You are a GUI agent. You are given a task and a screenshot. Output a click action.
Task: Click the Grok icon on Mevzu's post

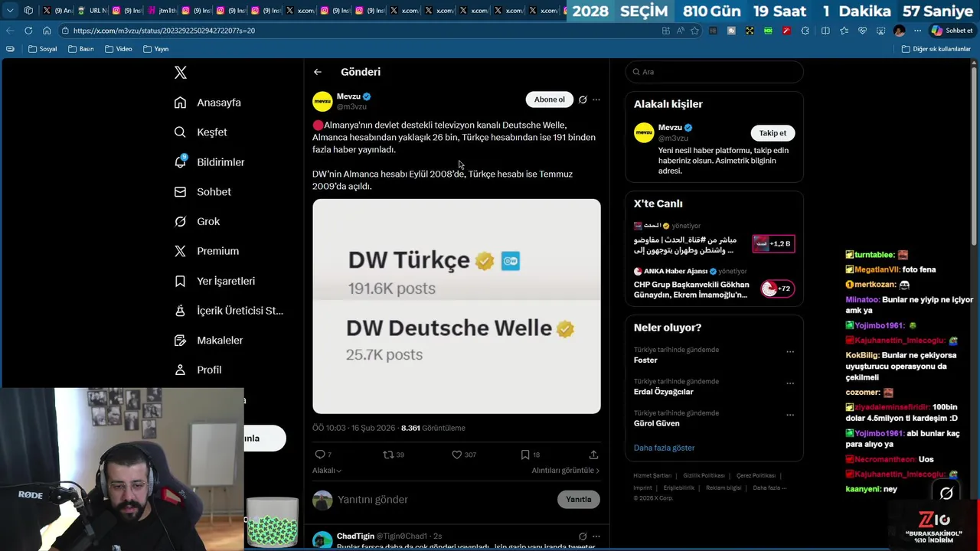point(583,99)
